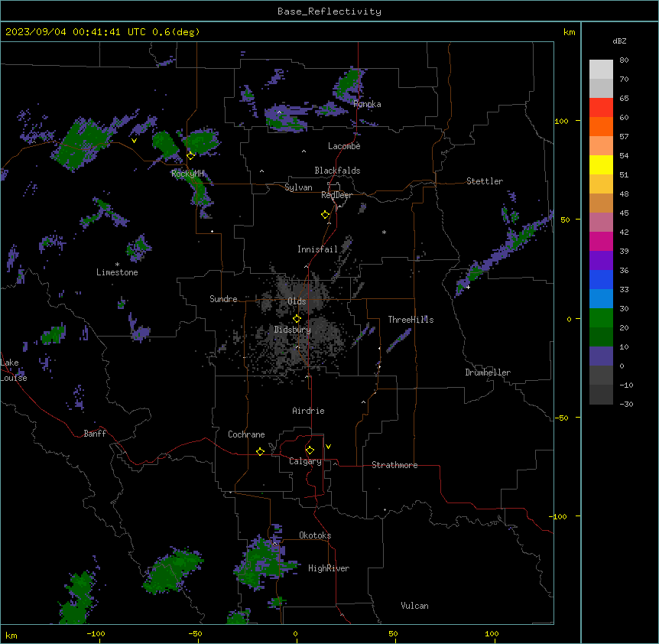Screen dimensions: 659x644
Task: Click the Limestone label
Action: (117, 272)
